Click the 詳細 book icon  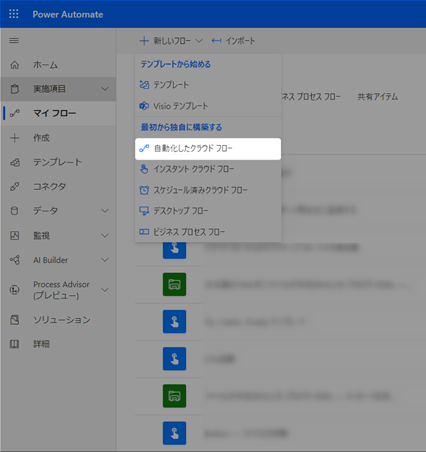point(15,344)
